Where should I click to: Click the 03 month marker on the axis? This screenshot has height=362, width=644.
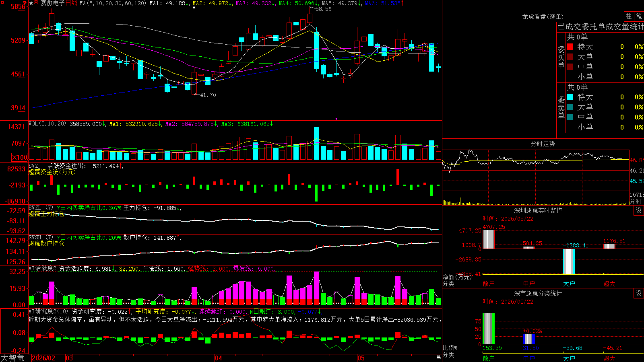click(x=69, y=358)
